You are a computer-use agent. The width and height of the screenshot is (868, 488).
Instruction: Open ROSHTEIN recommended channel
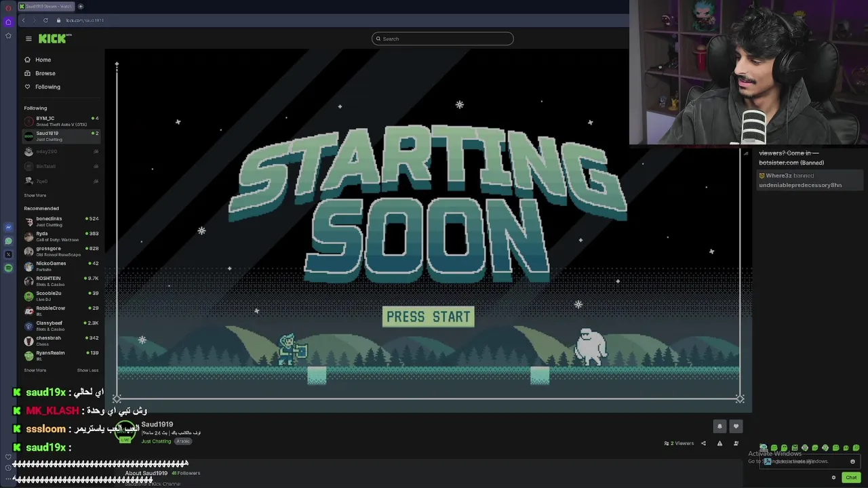click(61, 281)
